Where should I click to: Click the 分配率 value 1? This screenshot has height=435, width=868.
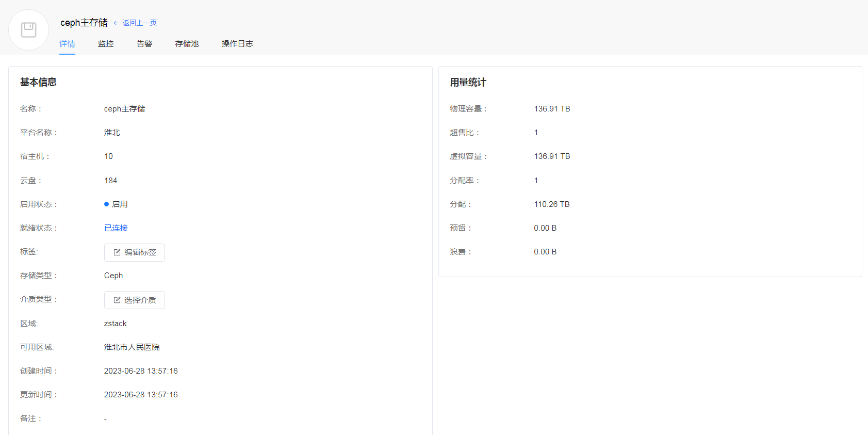(x=536, y=181)
